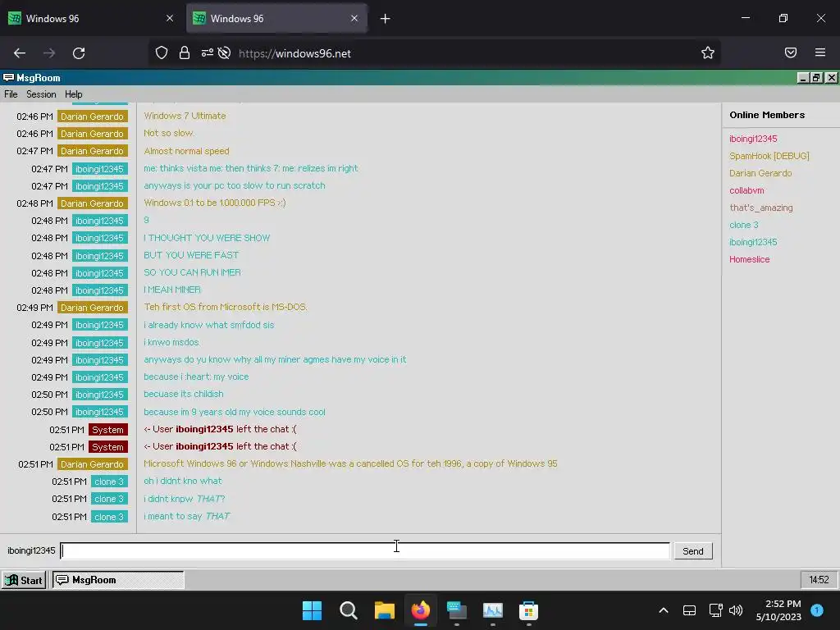This screenshot has width=840, height=630.
Task: Click the Windows 96 tray clock 14:52
Action: (819, 580)
